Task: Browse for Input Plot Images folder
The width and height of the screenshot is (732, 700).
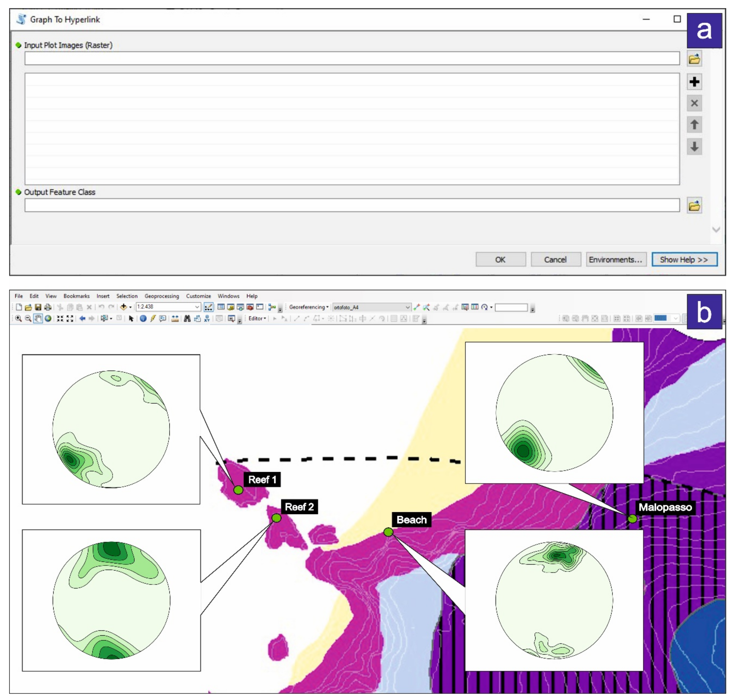Action: click(x=694, y=59)
